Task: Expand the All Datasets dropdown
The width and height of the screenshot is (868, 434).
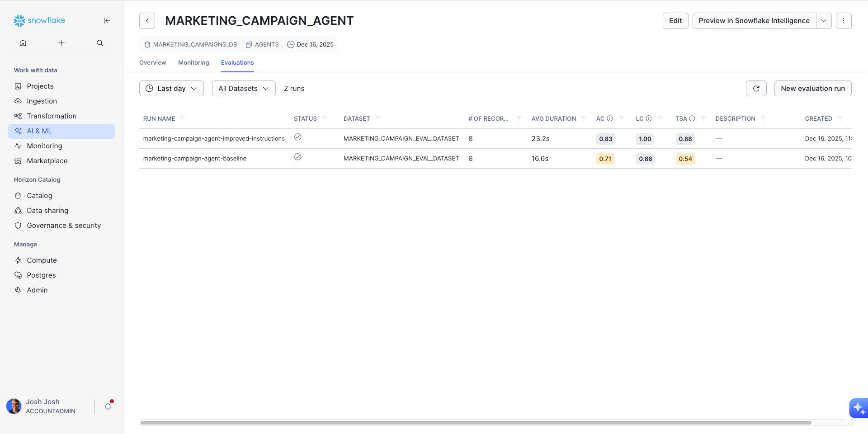Action: pyautogui.click(x=243, y=89)
